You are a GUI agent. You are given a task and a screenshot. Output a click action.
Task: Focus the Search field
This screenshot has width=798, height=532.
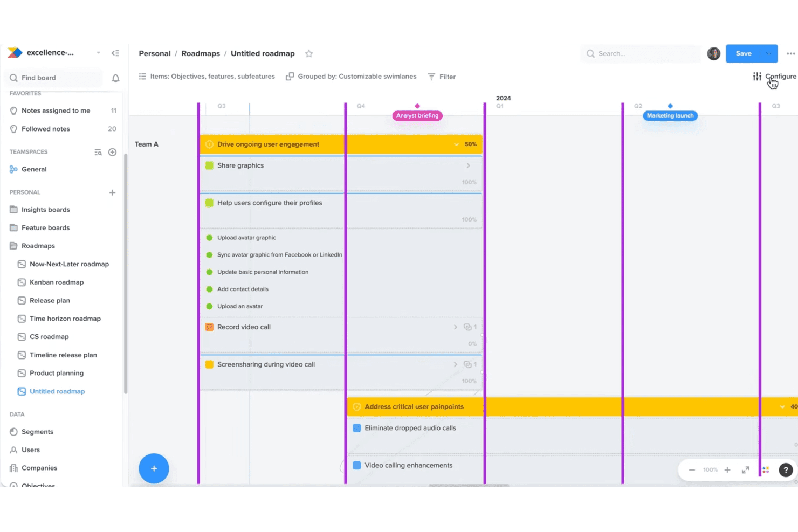[641, 53]
